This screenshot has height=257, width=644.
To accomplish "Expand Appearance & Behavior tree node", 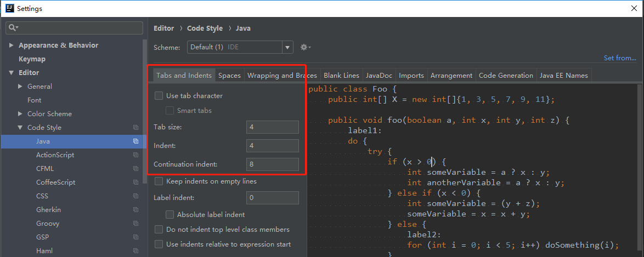I will [11, 45].
